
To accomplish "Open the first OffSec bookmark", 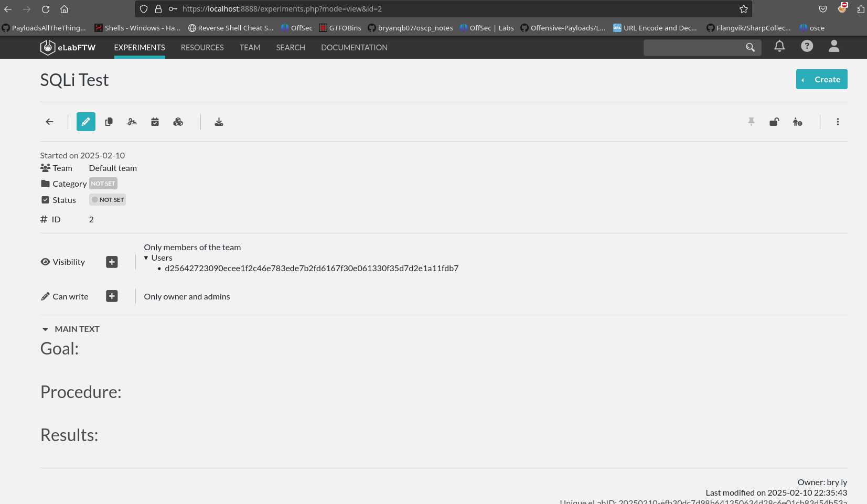I will (x=296, y=28).
